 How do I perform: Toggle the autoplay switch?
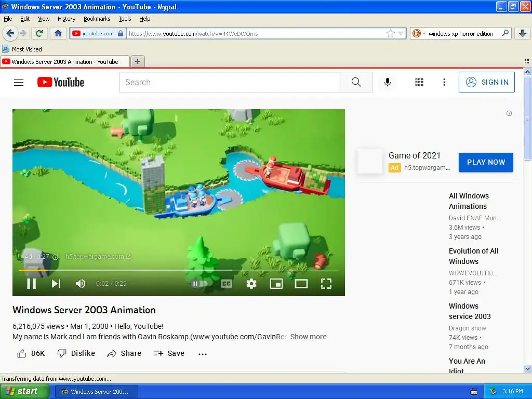(x=200, y=283)
